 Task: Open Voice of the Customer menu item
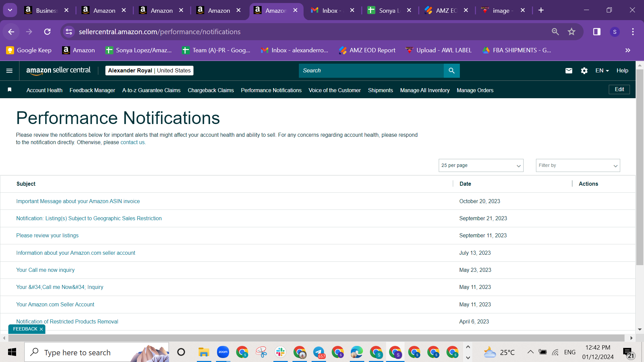click(x=334, y=90)
